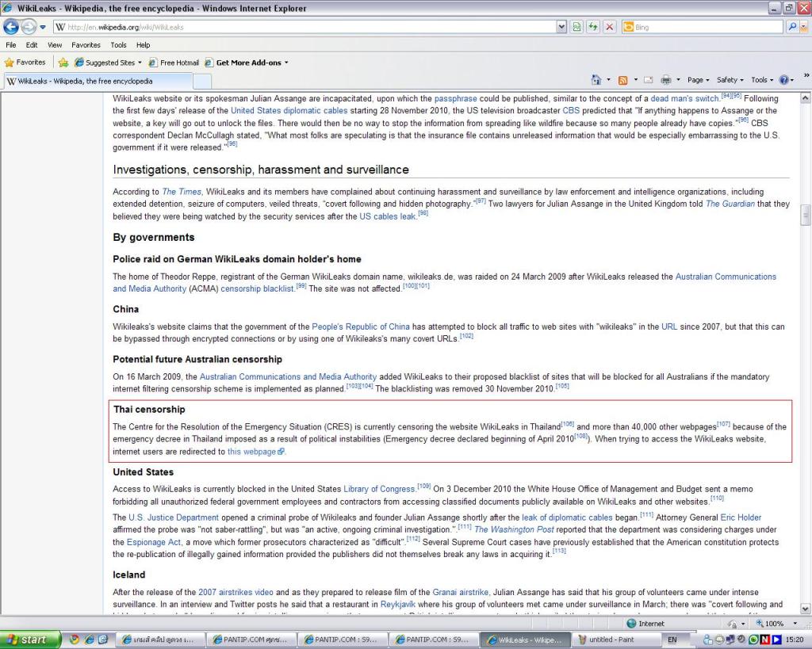Viewport: 812px width, 649px height.
Task: Open Get More Add-ons dropdown
Action: (x=247, y=63)
